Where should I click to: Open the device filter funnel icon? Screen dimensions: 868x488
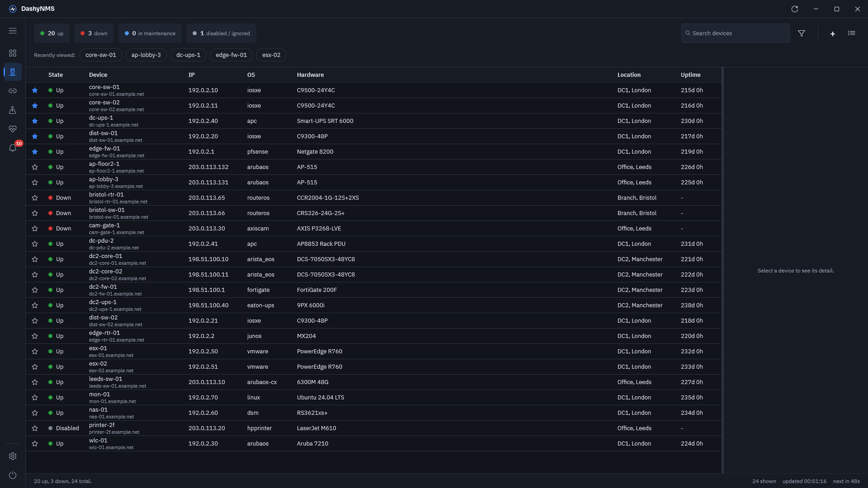click(x=802, y=33)
